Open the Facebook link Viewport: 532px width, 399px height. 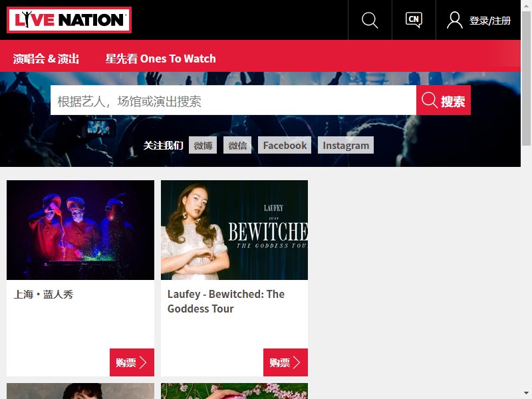pos(285,145)
